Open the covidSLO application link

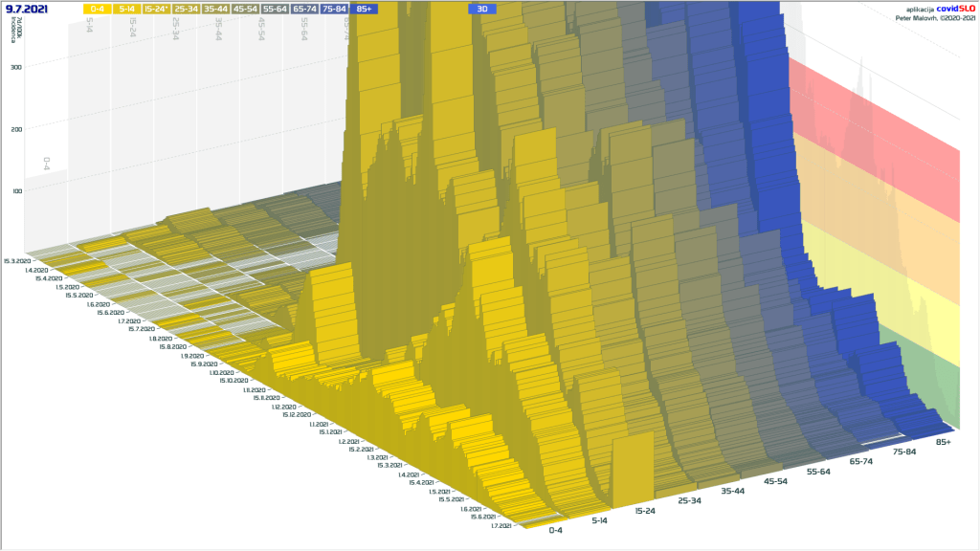tap(954, 9)
